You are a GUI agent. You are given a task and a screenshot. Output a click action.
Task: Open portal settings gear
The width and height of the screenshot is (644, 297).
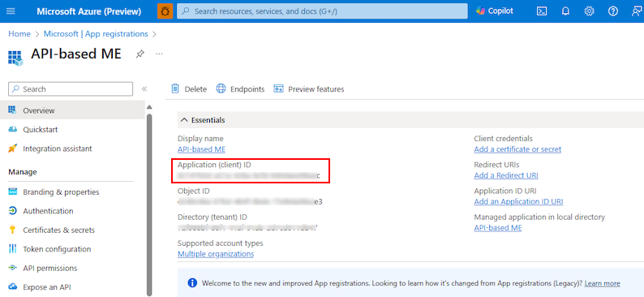coord(590,11)
